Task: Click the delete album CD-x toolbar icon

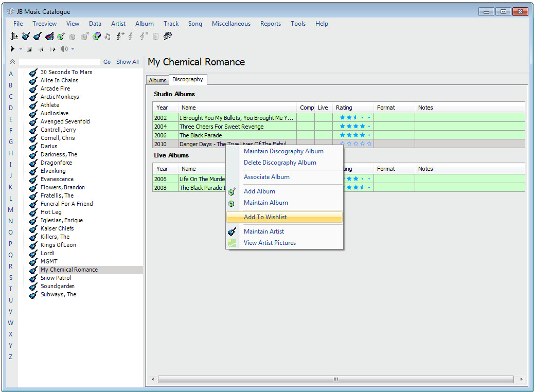Action: [x=85, y=36]
